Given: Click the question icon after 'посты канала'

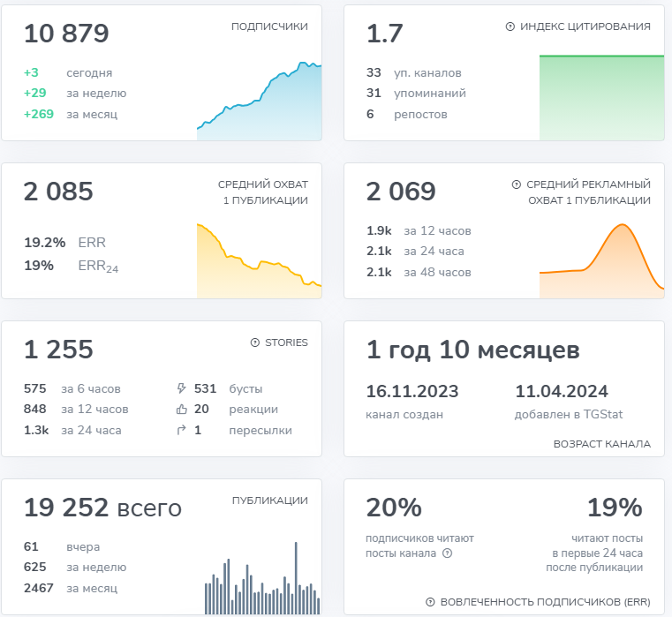Looking at the screenshot, I should (447, 553).
